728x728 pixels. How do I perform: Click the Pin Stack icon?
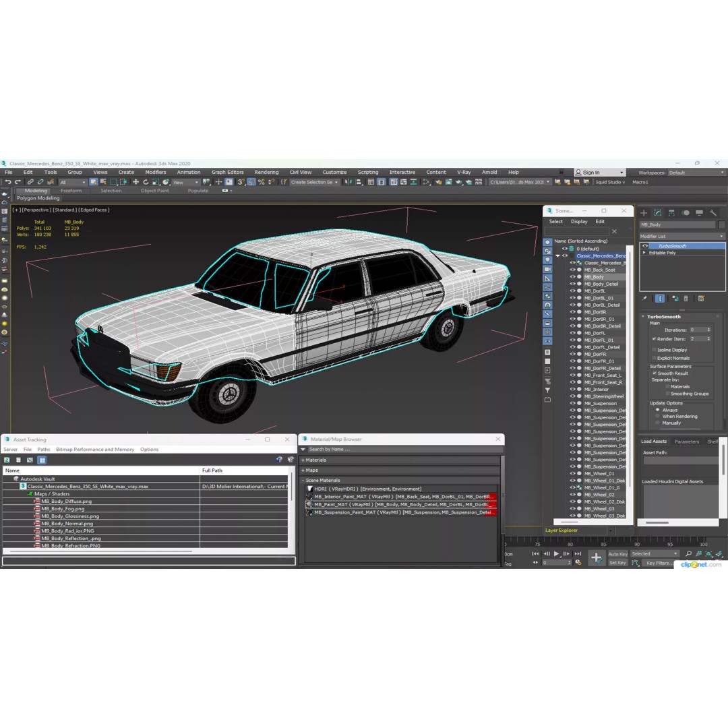pos(644,299)
